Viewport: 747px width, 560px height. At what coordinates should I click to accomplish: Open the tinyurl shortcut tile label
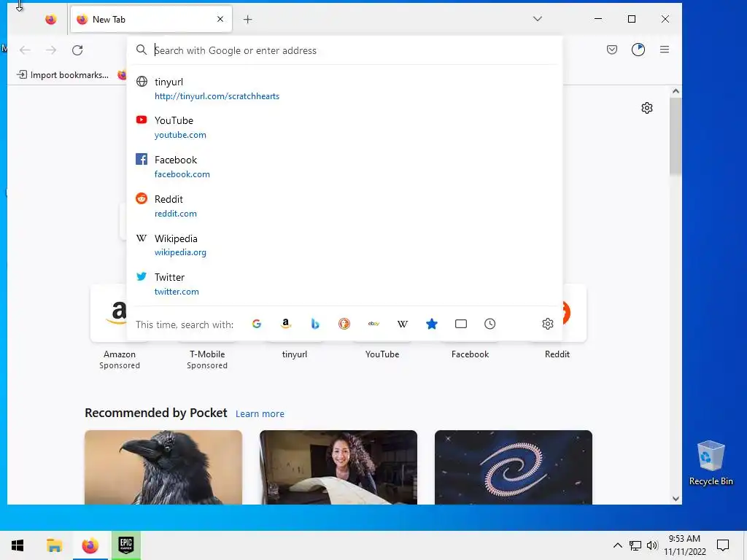[x=295, y=354]
